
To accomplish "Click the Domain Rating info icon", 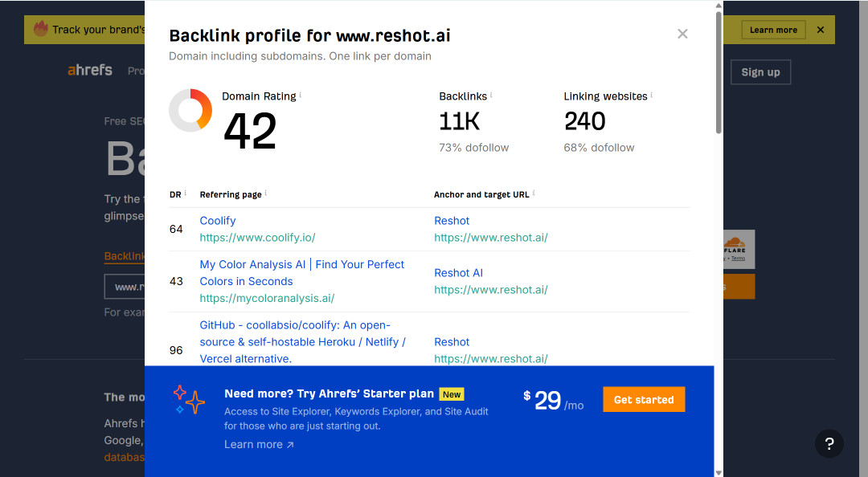I will coord(300,96).
